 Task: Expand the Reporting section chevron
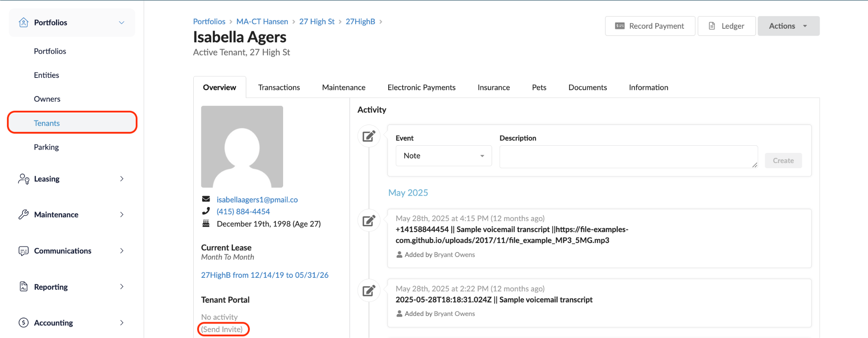pyautogui.click(x=122, y=287)
